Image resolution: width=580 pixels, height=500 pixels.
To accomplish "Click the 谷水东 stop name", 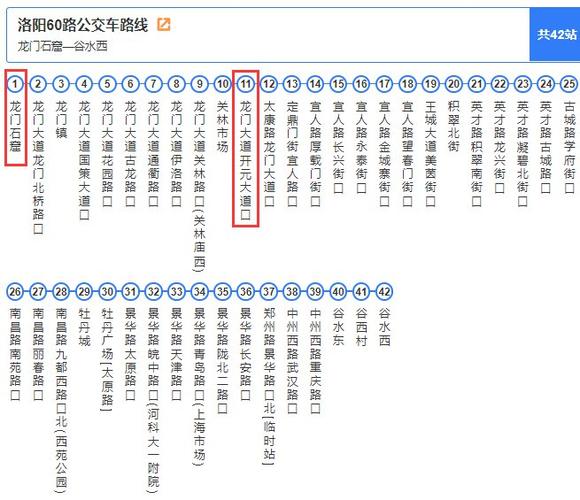I will (338, 327).
